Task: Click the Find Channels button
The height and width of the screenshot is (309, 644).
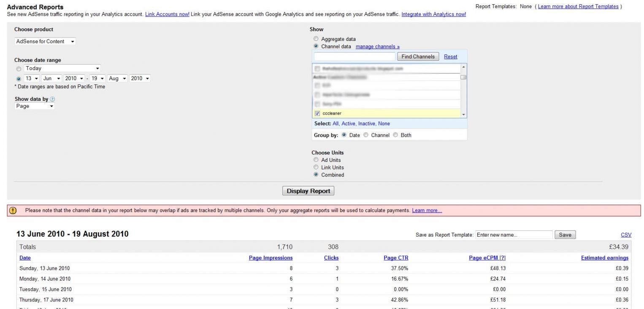Action: click(x=418, y=56)
